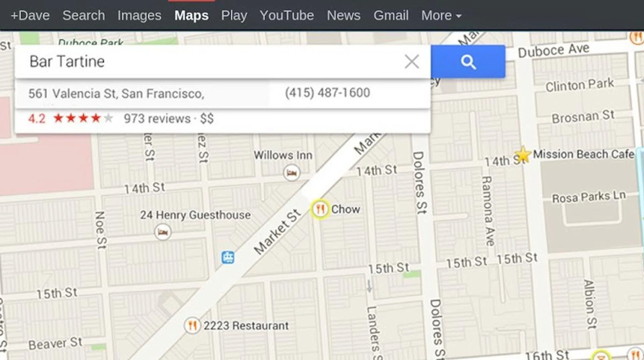The height and width of the screenshot is (360, 644).
Task: Click the 2223 Restaurant fork icon
Action: (192, 325)
